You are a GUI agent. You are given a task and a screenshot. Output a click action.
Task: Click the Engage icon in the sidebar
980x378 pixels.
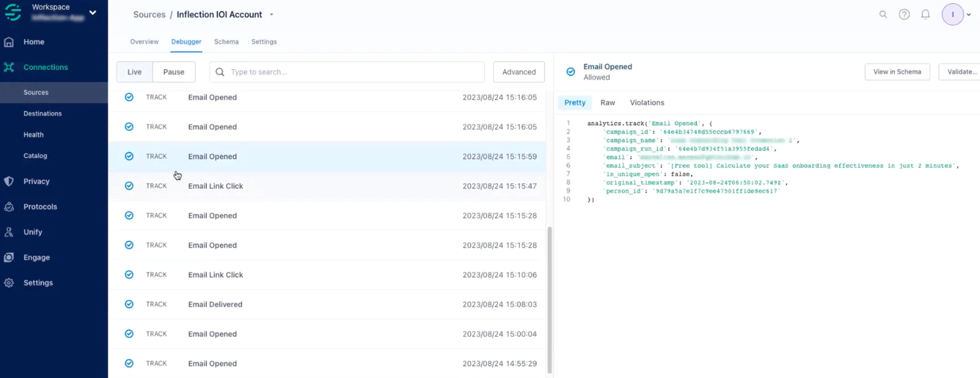click(x=9, y=258)
